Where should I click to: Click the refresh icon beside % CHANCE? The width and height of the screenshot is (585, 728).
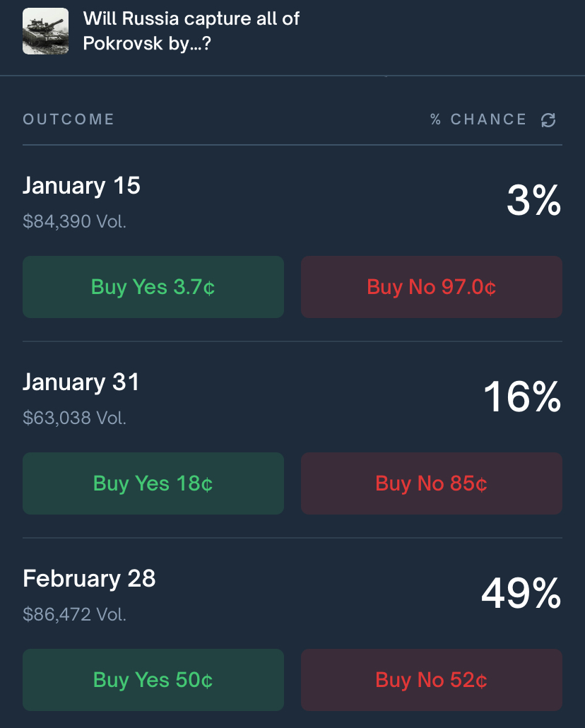(x=548, y=120)
